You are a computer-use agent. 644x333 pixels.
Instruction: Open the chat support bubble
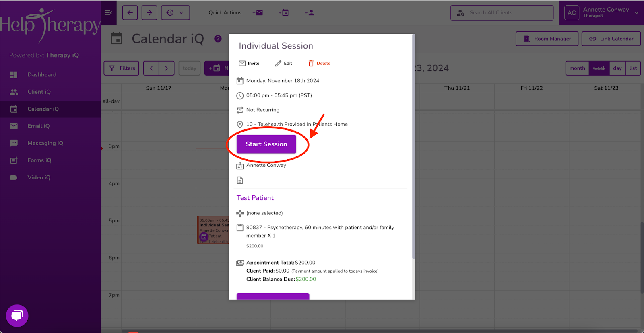pos(17,316)
